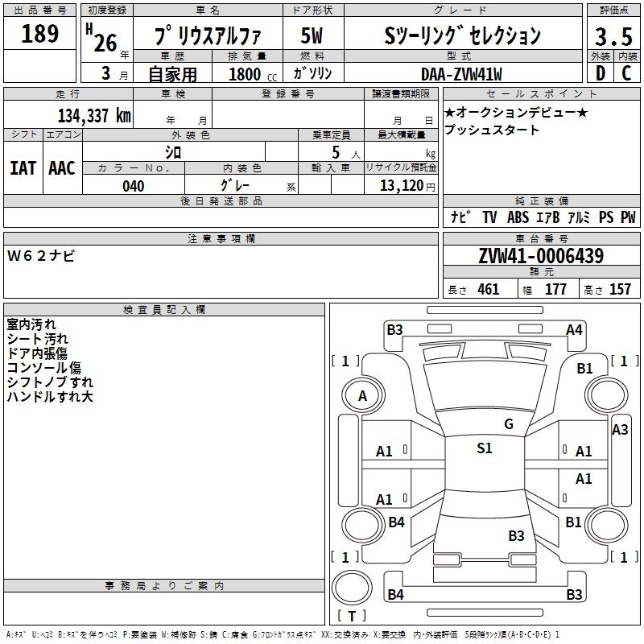Select the width value 177
The width and height of the screenshot is (644, 644).
pyautogui.click(x=555, y=289)
